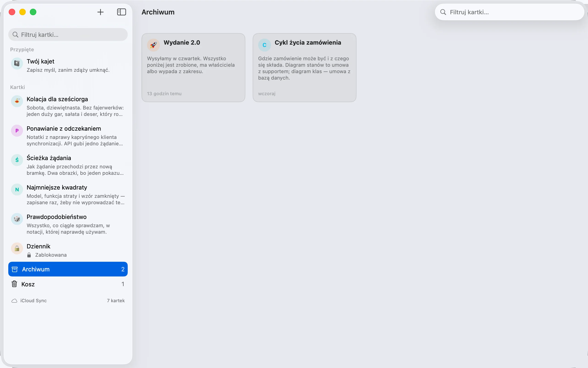Click the magnifier icon in sidebar search
This screenshot has width=588, height=368.
pos(15,34)
